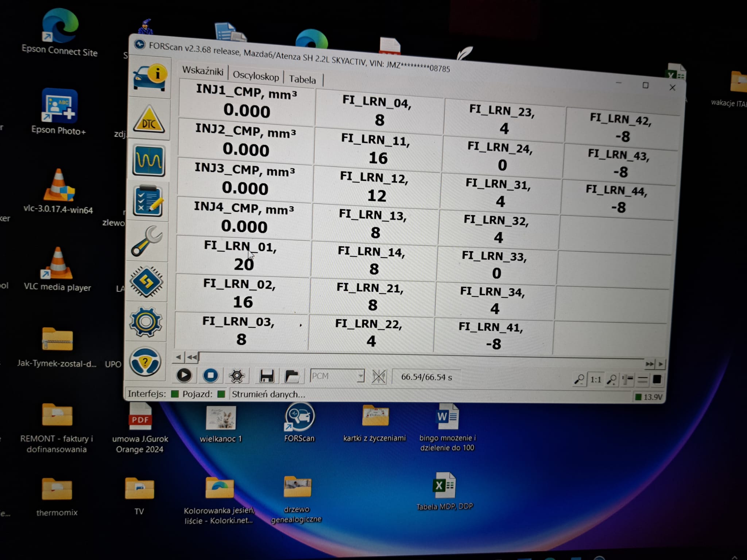This screenshot has width=747, height=560.
Task: Expand the PCM module dropdown
Action: 360,376
